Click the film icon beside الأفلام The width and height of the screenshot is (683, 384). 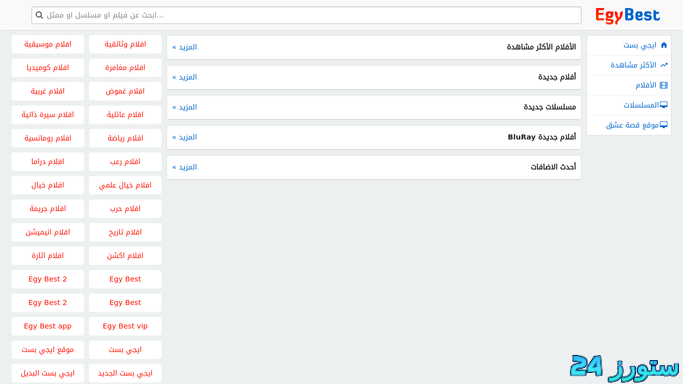664,85
